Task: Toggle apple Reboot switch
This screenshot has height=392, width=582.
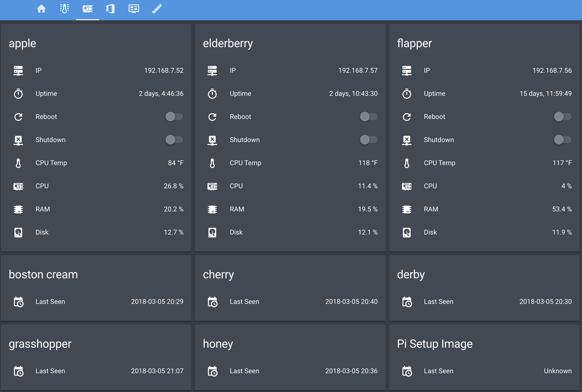Action: pos(174,117)
